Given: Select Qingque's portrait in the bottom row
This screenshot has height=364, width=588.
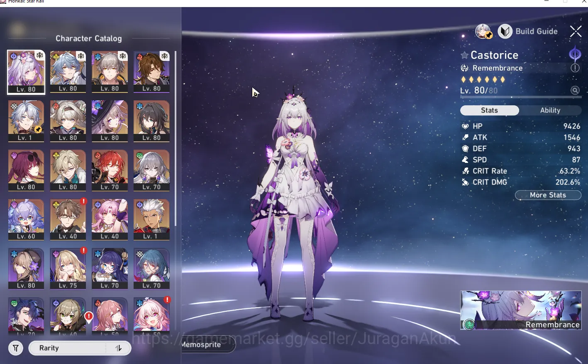Looking at the screenshot, I should (68, 316).
